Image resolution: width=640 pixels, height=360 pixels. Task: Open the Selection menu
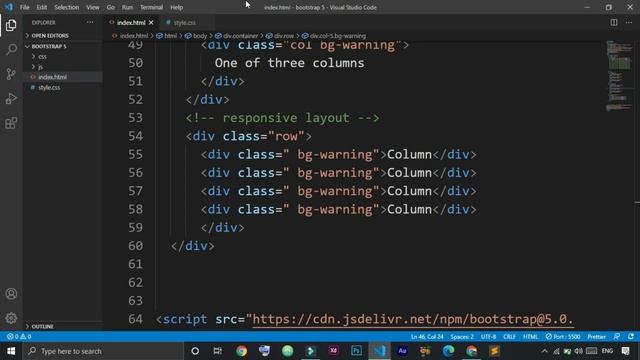coord(67,7)
